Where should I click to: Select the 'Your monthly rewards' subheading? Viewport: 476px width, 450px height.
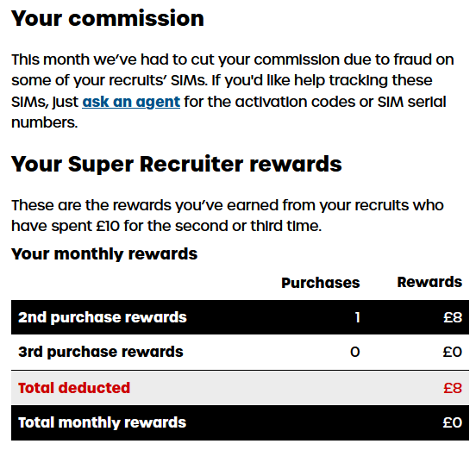click(x=104, y=253)
